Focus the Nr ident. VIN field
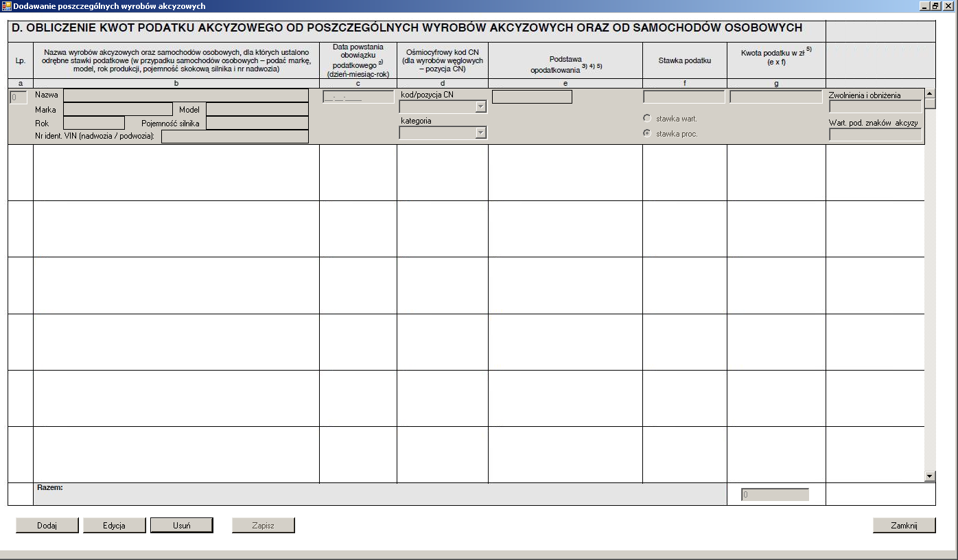This screenshot has width=958, height=560. click(x=235, y=137)
